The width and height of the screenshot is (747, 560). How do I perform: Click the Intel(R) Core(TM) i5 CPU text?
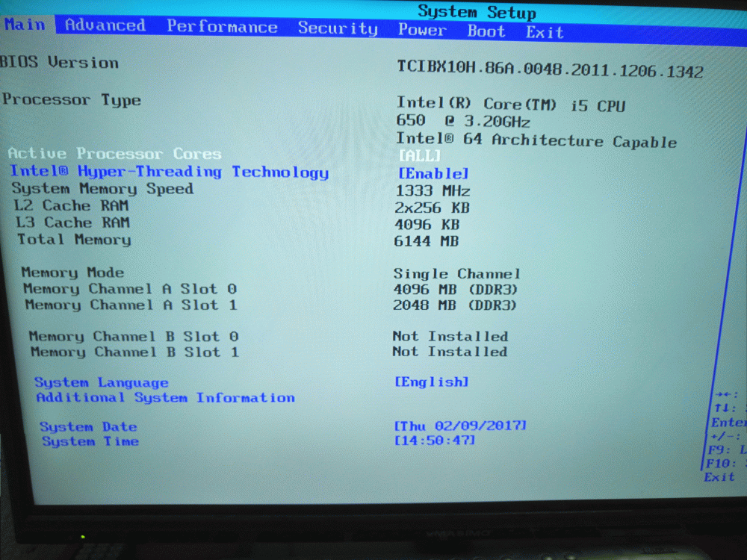(x=511, y=105)
